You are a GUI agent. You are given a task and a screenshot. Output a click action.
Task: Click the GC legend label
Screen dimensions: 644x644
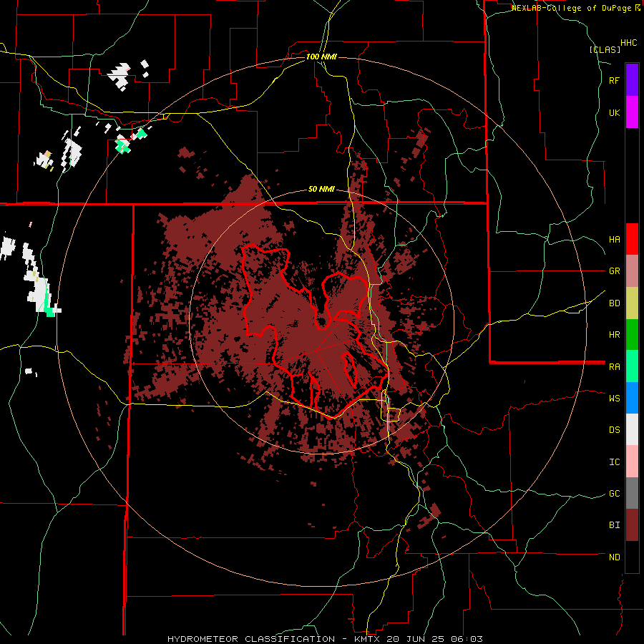(614, 494)
